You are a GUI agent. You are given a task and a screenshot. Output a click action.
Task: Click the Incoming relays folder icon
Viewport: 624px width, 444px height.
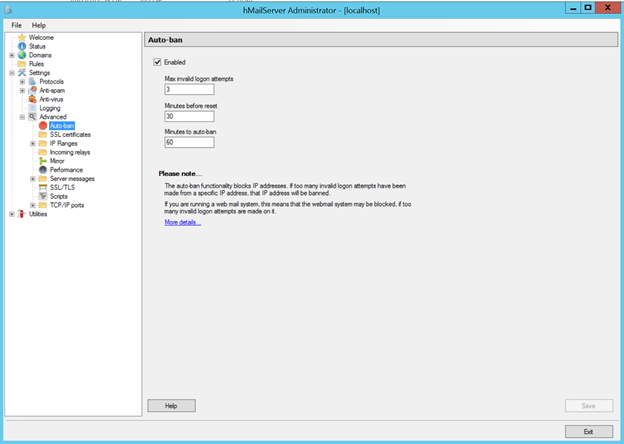coord(43,152)
